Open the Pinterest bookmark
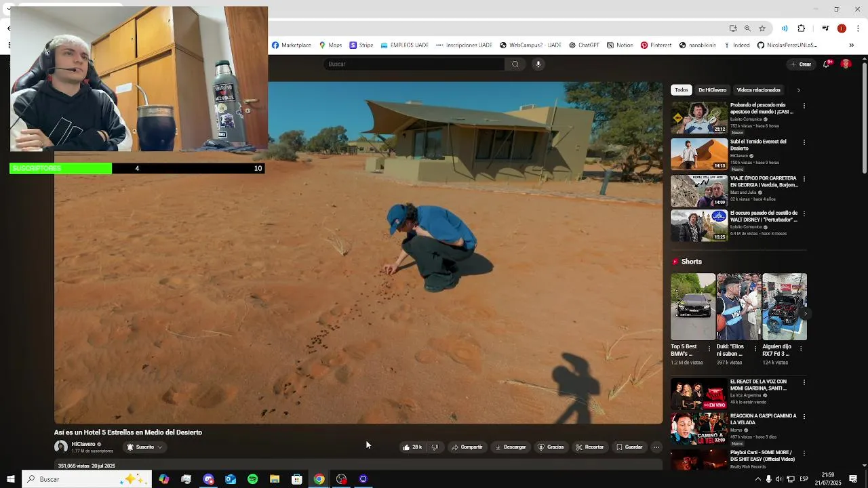868x488 pixels. coord(656,45)
